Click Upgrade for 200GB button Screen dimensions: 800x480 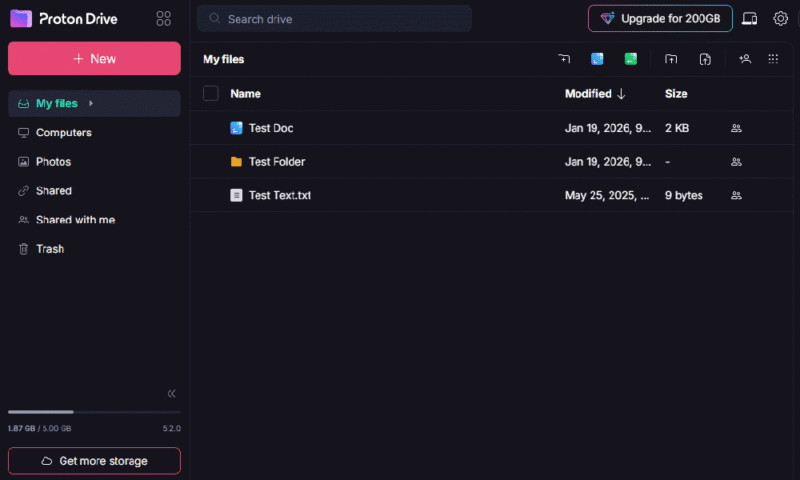pyautogui.click(x=660, y=19)
